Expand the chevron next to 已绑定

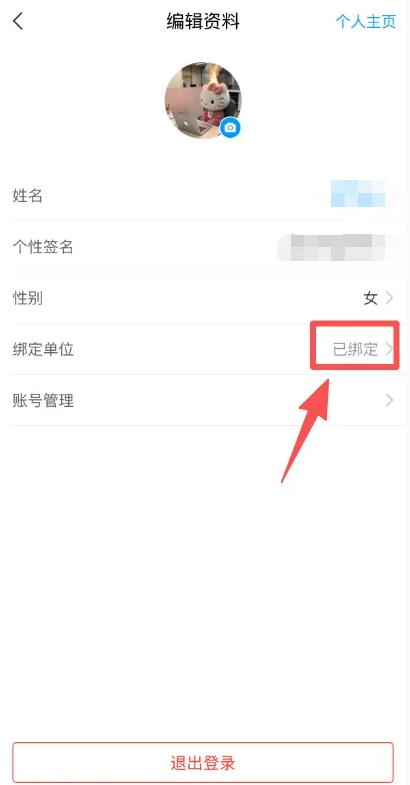(x=389, y=349)
